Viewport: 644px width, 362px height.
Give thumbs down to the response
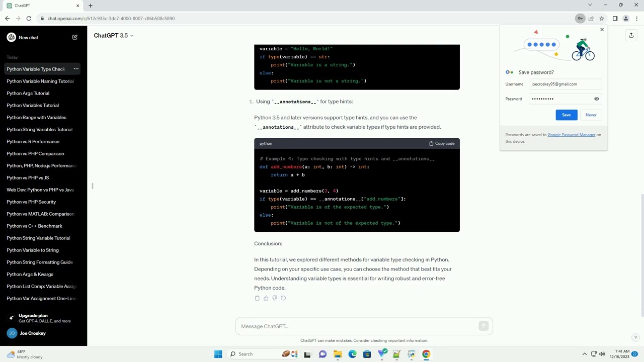274,298
